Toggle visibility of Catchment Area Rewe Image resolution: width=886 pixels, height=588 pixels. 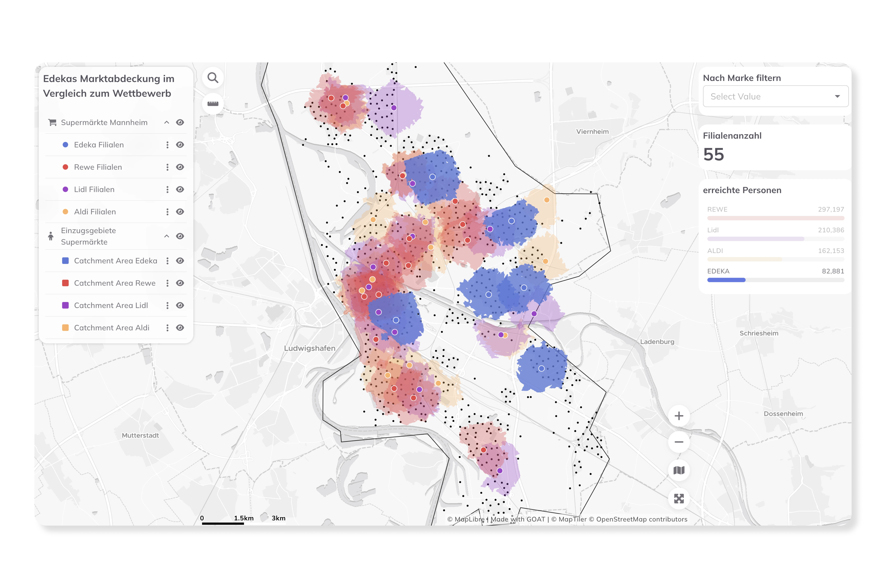point(180,283)
